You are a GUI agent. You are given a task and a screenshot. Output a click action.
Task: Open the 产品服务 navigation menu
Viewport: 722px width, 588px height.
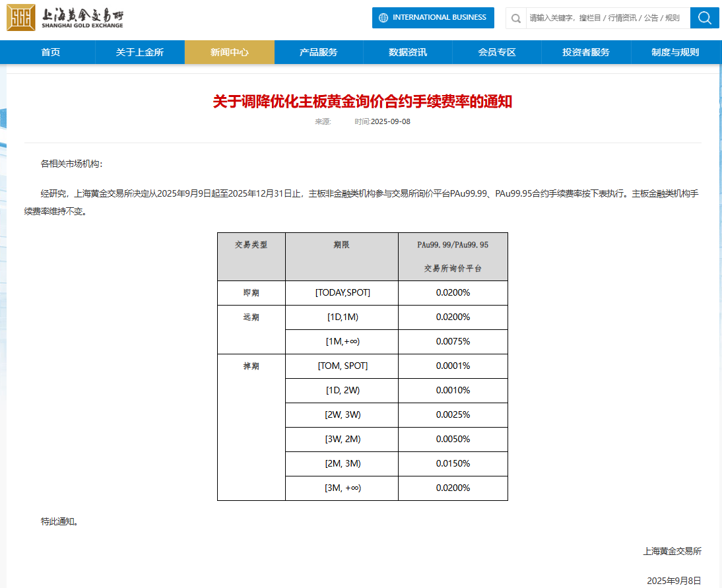coord(319,51)
